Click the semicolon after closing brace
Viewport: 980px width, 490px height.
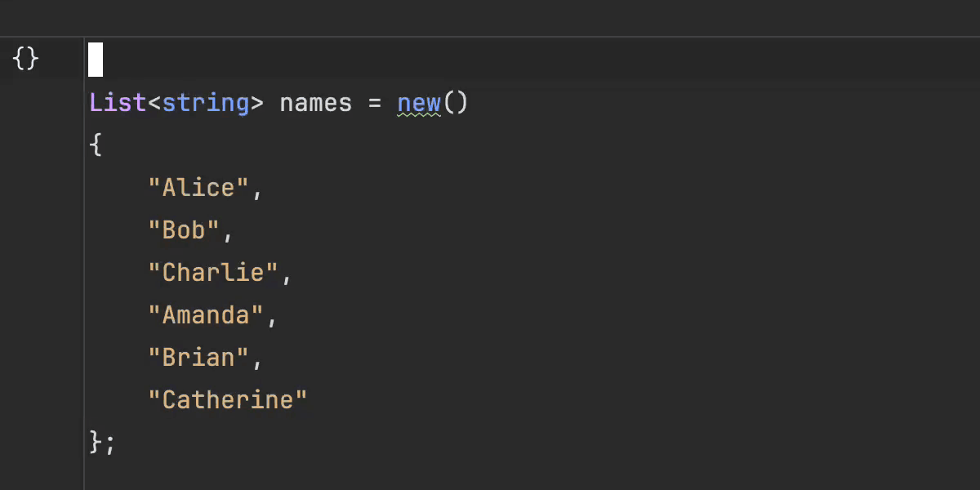(110, 443)
